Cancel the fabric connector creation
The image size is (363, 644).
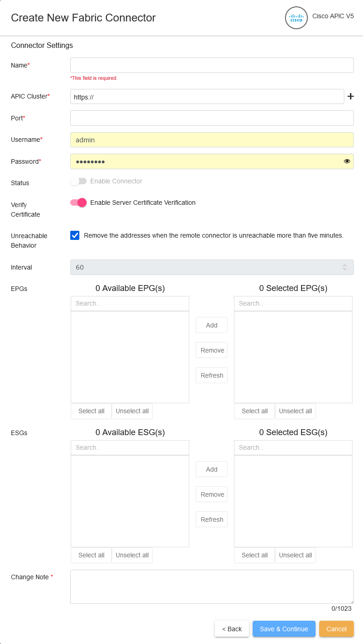tap(336, 628)
